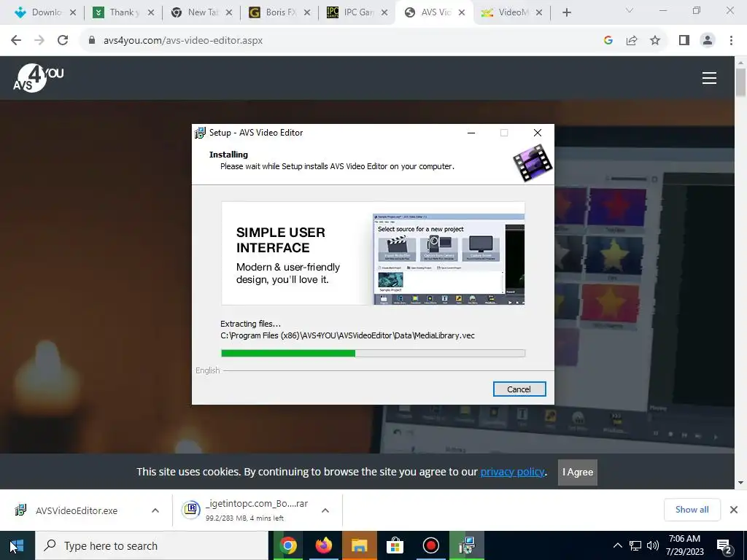Open Chrome from the taskbar

(287, 545)
